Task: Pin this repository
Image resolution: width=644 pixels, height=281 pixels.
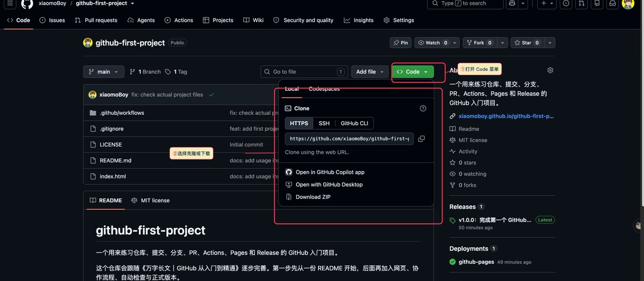Action: (x=400, y=43)
